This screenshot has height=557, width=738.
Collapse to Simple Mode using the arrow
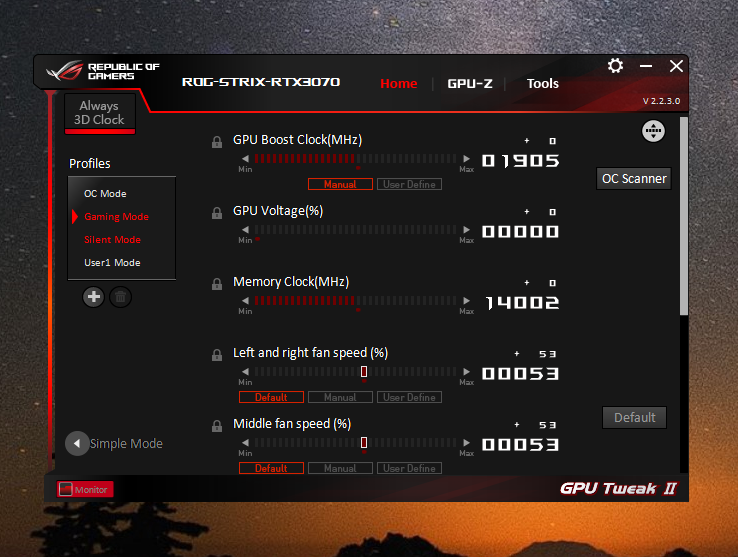click(x=77, y=444)
